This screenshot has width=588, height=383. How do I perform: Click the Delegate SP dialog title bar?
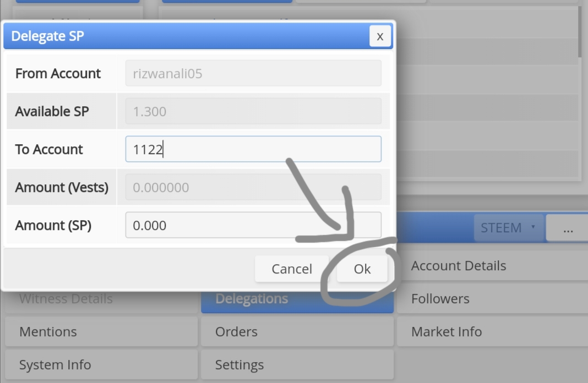pos(198,36)
